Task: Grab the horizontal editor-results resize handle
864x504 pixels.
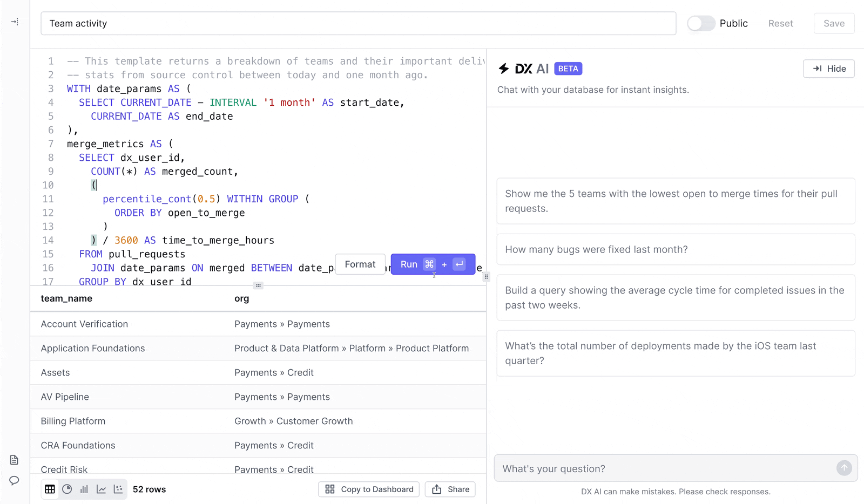Action: tap(258, 285)
